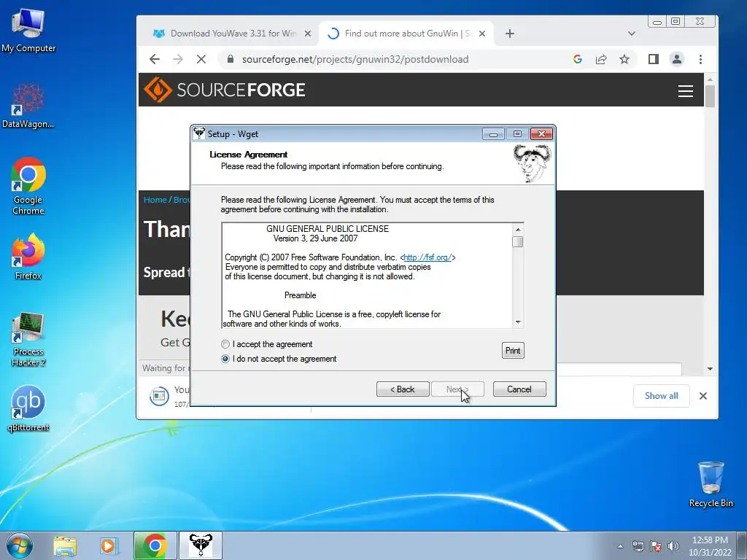
Task: Click 'Show all' downloads button
Action: [661, 396]
